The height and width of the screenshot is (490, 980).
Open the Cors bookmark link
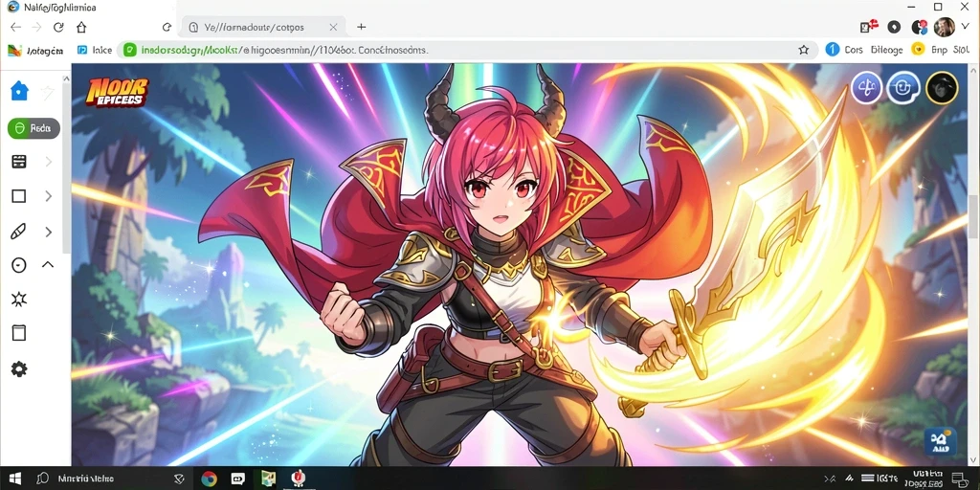tap(844, 50)
